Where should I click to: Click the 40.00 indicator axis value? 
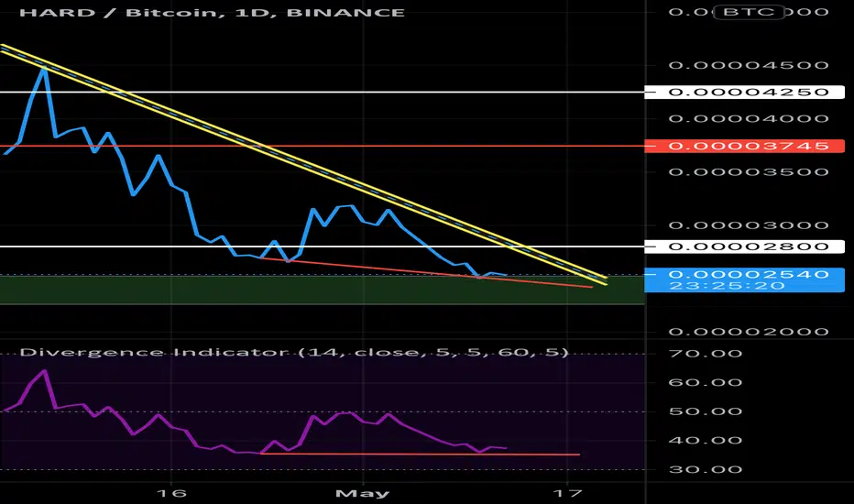[706, 440]
